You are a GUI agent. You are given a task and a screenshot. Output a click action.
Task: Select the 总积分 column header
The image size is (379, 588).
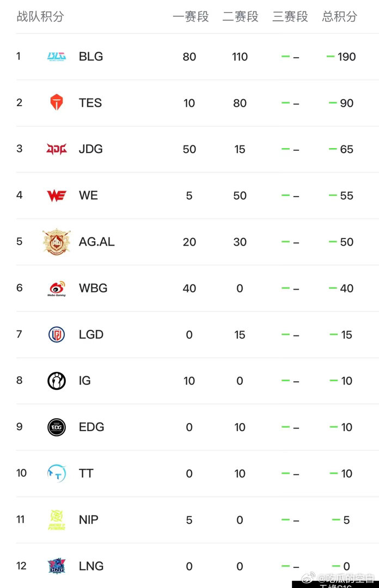[x=340, y=16]
